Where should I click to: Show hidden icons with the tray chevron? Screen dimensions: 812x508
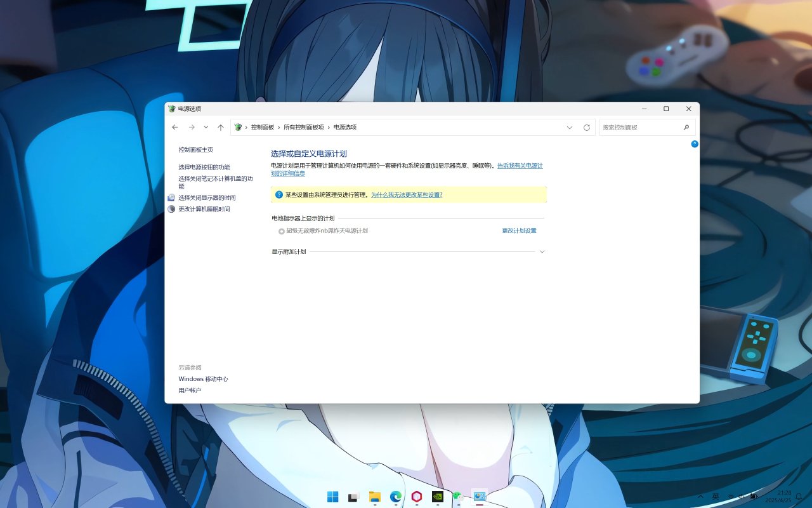pyautogui.click(x=700, y=497)
